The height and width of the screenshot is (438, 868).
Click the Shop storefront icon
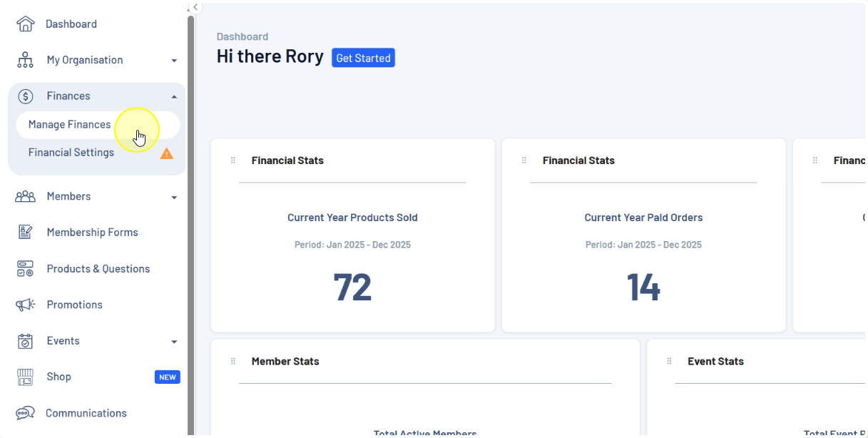(25, 377)
